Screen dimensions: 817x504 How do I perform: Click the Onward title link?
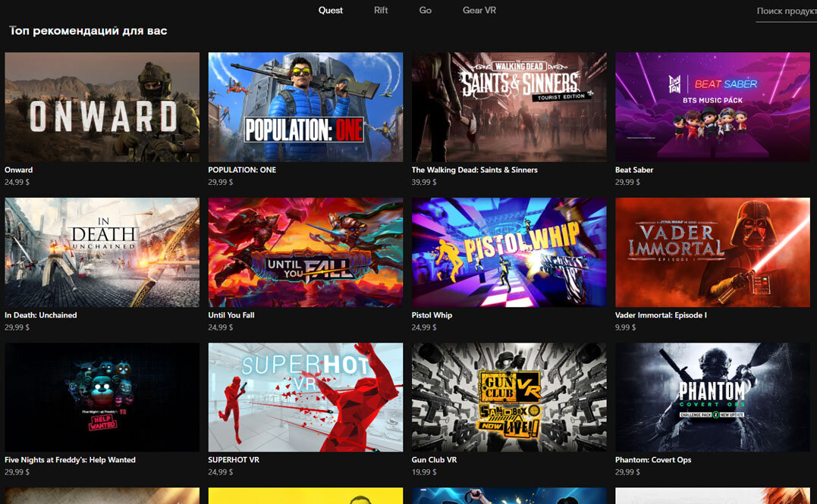[x=19, y=170]
